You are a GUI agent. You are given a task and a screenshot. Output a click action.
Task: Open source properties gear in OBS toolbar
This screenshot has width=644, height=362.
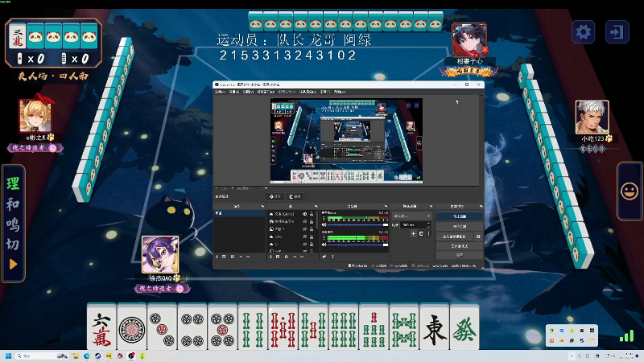287,257
